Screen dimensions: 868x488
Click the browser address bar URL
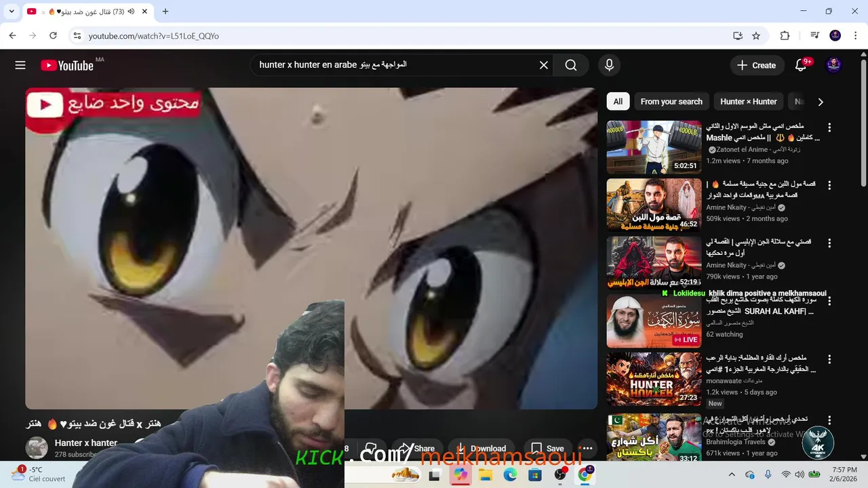(154, 36)
